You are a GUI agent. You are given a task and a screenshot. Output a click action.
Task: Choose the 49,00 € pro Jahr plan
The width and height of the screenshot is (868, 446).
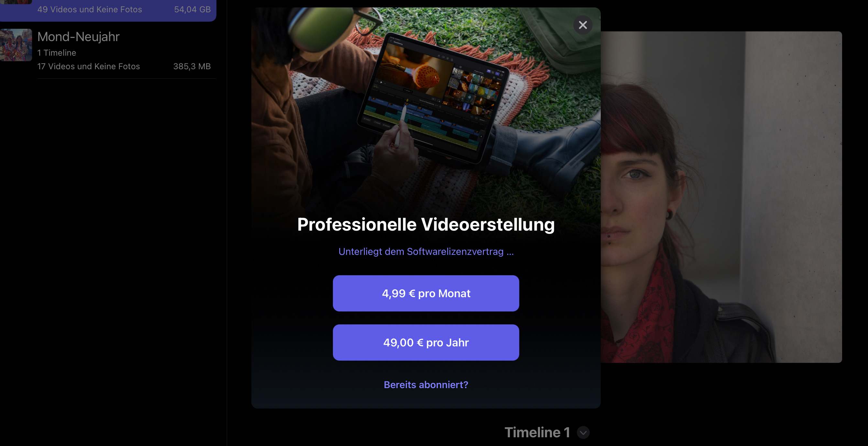tap(425, 342)
